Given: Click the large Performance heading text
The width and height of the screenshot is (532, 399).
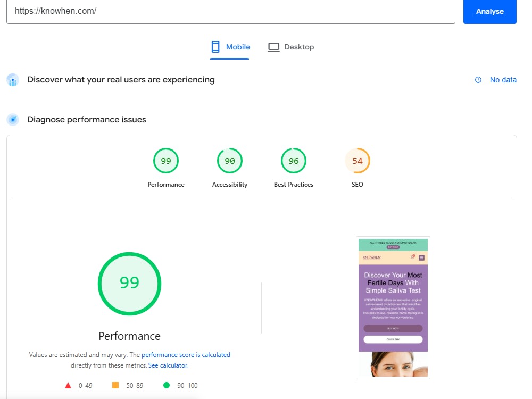Looking at the screenshot, I should 130,336.
